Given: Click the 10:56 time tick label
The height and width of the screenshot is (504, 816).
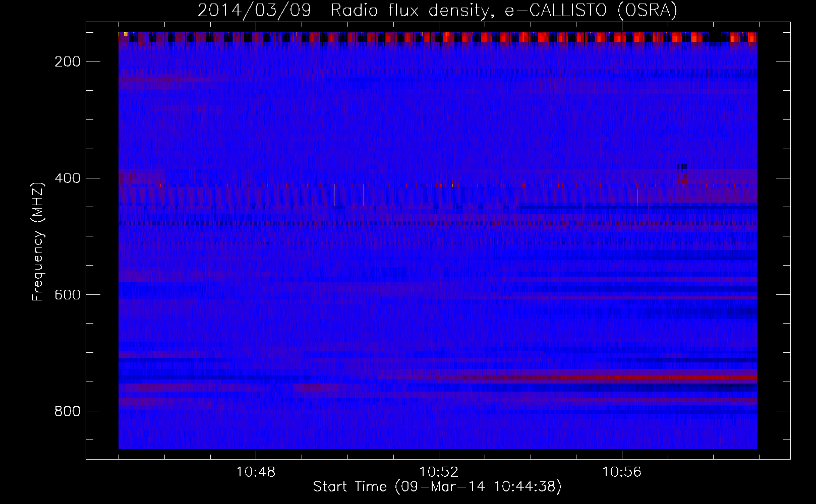Looking at the screenshot, I should coord(622,472).
